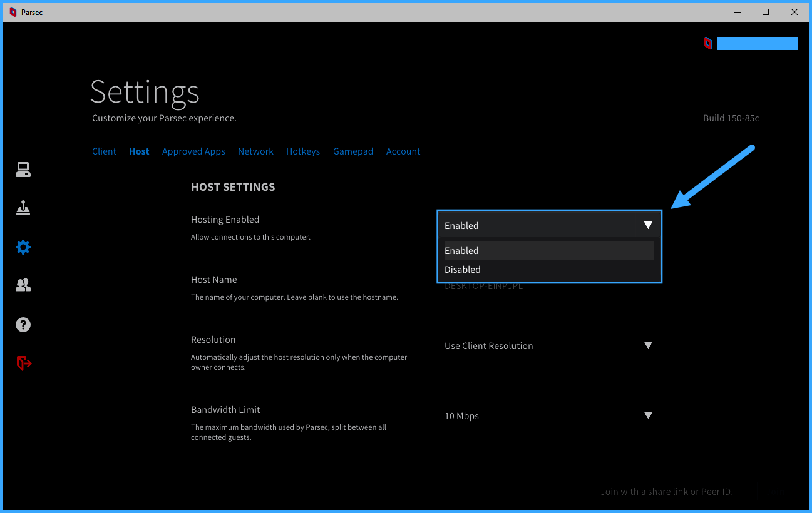Open the Approved Apps tab
This screenshot has width=812, height=513.
click(193, 151)
